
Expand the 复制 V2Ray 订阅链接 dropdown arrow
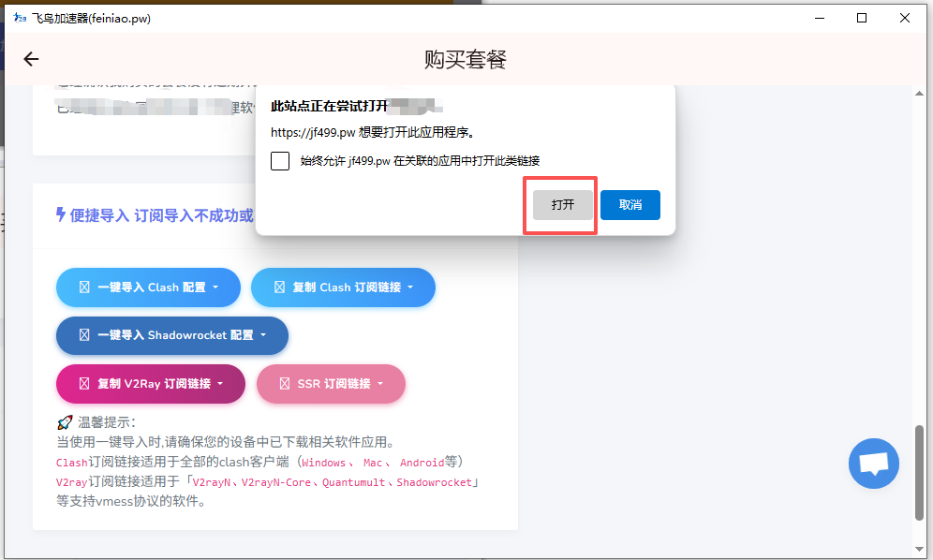pyautogui.click(x=220, y=384)
